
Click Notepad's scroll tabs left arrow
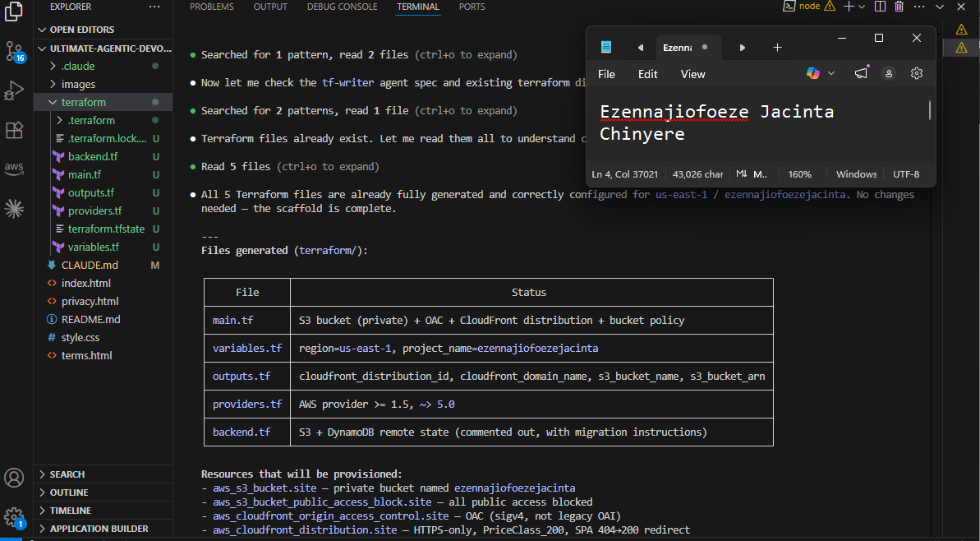640,48
